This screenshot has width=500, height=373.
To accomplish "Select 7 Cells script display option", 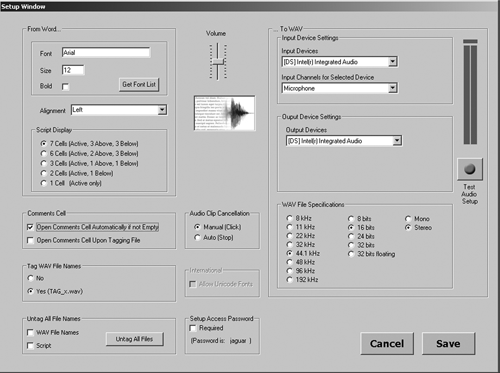I will click(89, 144).
